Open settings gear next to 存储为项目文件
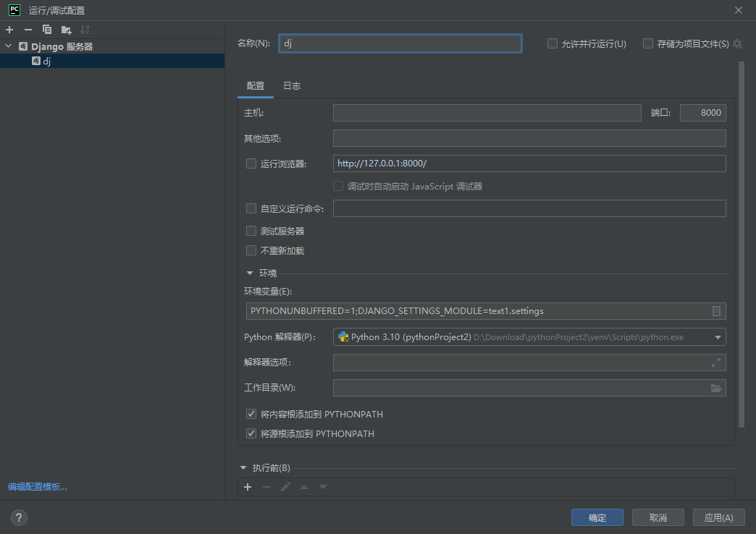Image resolution: width=756 pixels, height=534 pixels. tap(737, 44)
